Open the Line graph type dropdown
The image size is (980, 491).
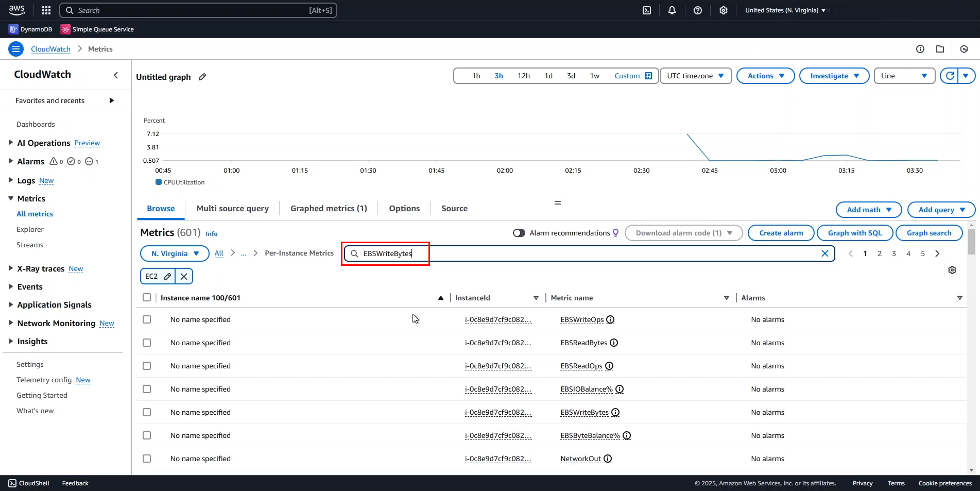(x=904, y=76)
